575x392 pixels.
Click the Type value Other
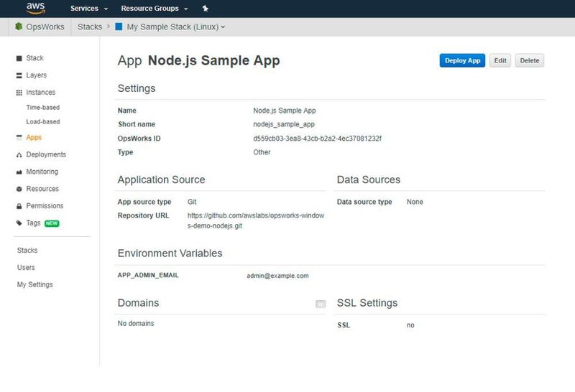[262, 152]
